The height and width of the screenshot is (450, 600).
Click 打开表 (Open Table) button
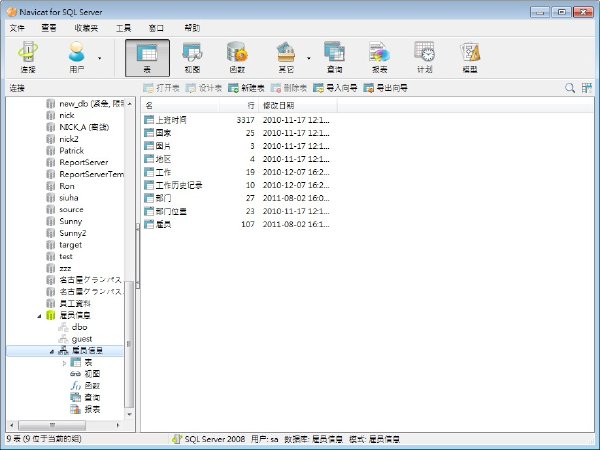pos(161,88)
